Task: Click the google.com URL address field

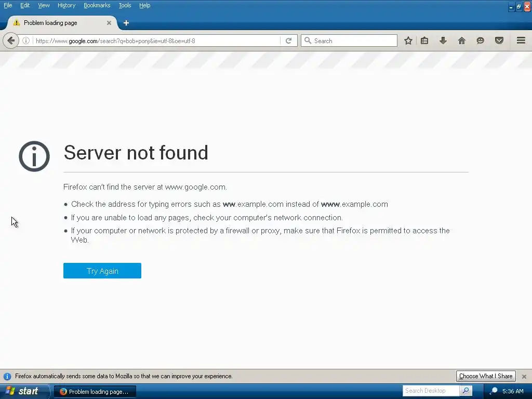Action: [x=156, y=41]
